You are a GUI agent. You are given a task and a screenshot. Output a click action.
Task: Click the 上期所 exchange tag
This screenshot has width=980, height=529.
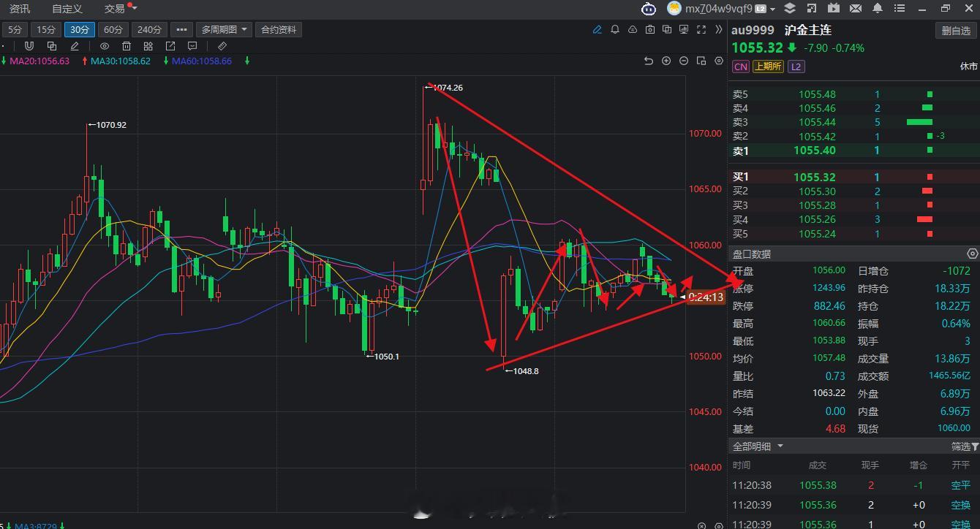[x=768, y=66]
